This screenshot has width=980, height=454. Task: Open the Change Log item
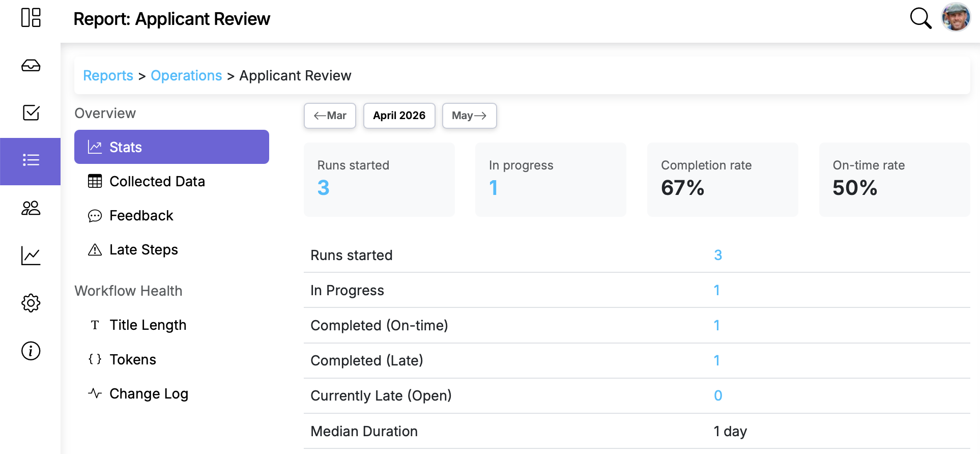click(149, 393)
